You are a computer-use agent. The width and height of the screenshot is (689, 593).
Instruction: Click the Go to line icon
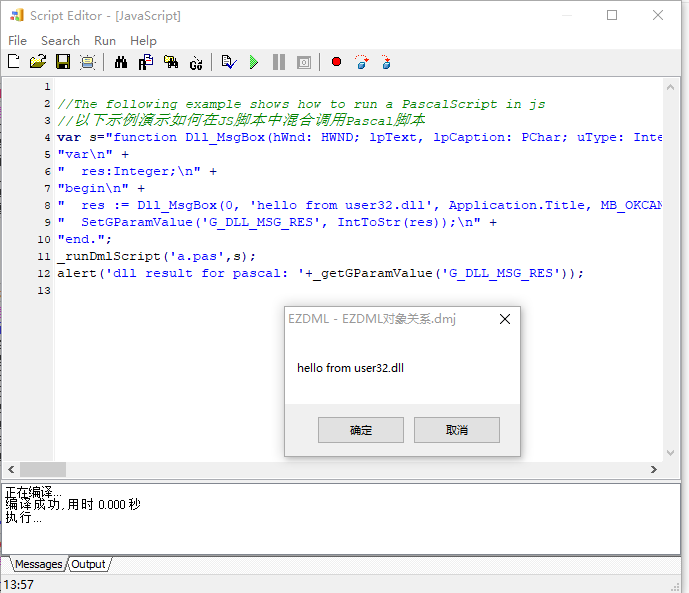point(196,63)
